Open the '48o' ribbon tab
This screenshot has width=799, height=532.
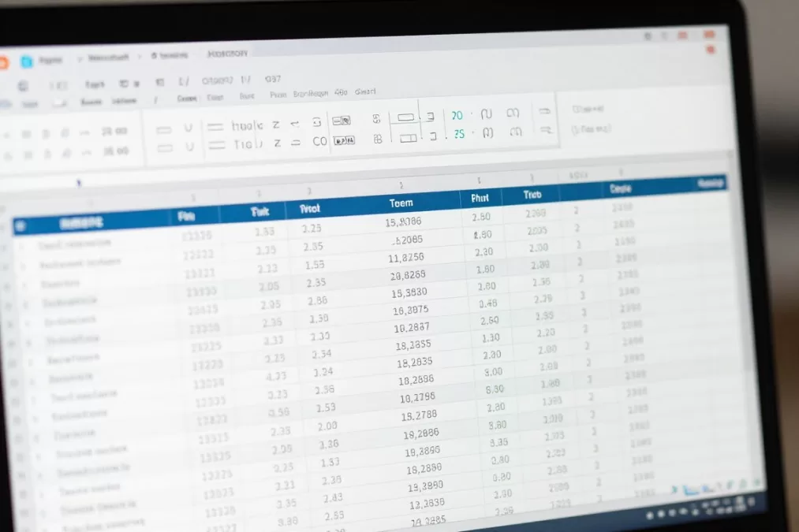point(341,92)
